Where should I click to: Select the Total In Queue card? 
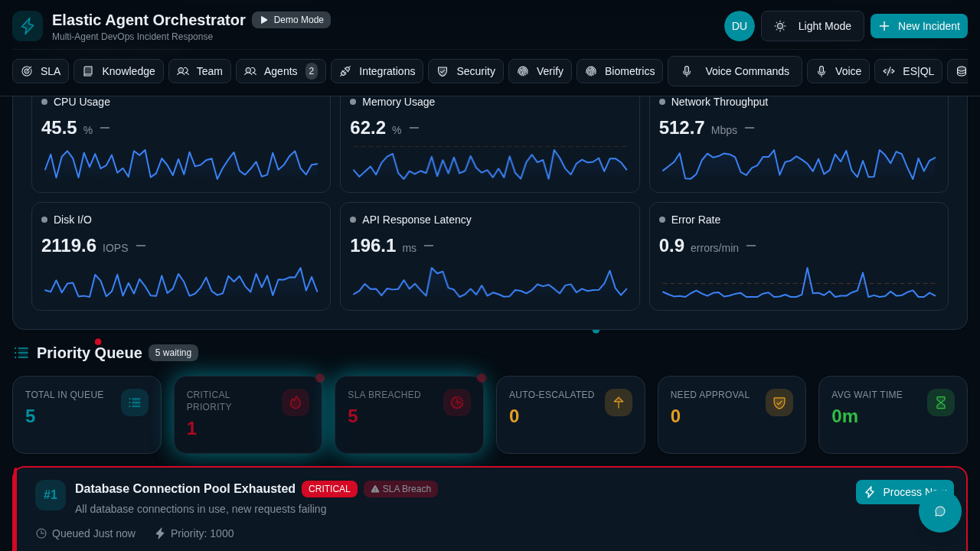87,415
